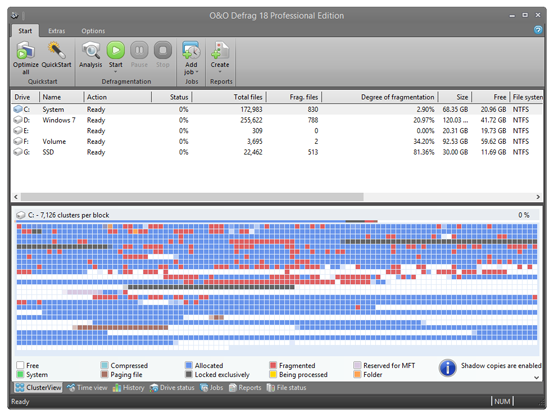The image size is (554, 418).
Task: Open the Add job icon
Action: (x=191, y=50)
